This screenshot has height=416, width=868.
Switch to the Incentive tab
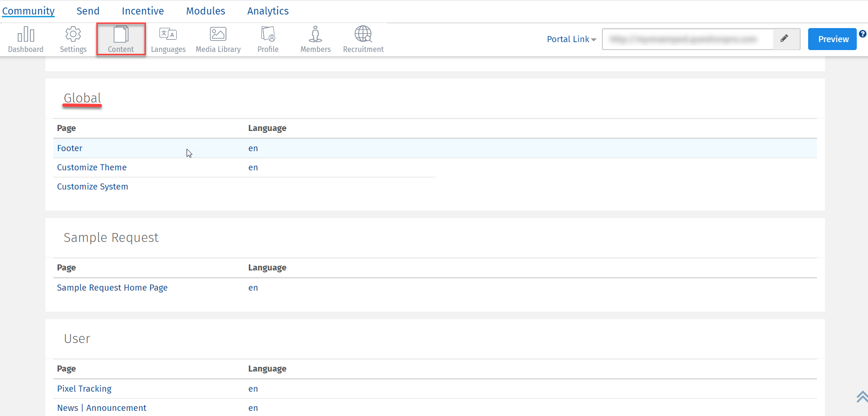tap(143, 11)
